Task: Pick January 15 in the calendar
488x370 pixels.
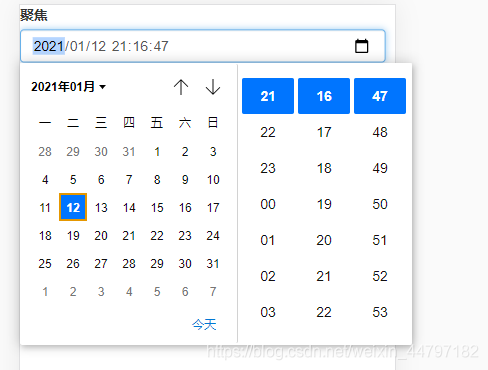Action: (157, 207)
